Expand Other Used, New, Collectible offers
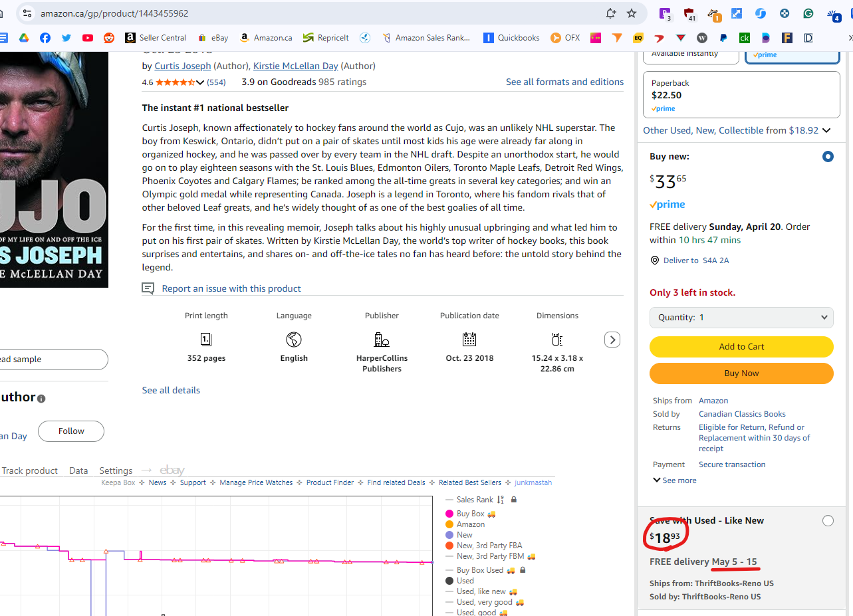 (x=737, y=130)
